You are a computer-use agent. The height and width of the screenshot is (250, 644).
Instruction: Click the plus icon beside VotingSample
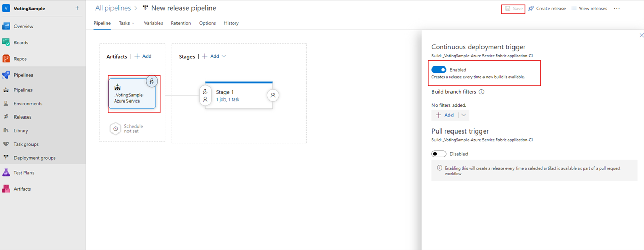tap(77, 8)
